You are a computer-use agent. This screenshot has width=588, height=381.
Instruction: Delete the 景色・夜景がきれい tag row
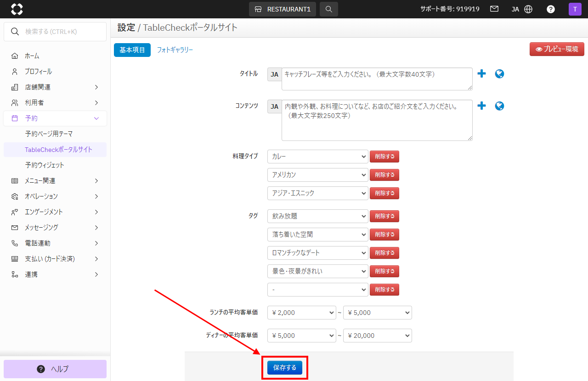384,271
